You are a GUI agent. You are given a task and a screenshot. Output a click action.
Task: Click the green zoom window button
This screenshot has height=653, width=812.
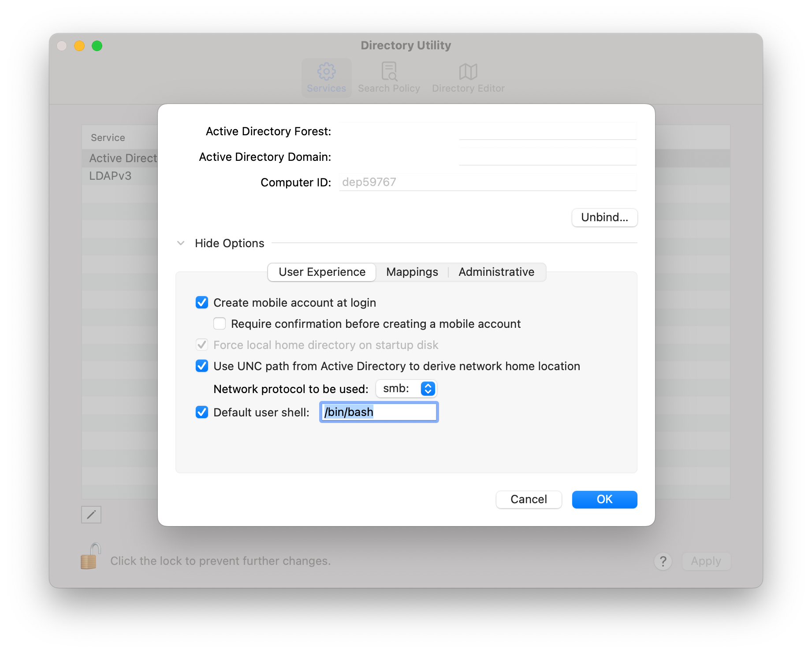[x=97, y=46]
